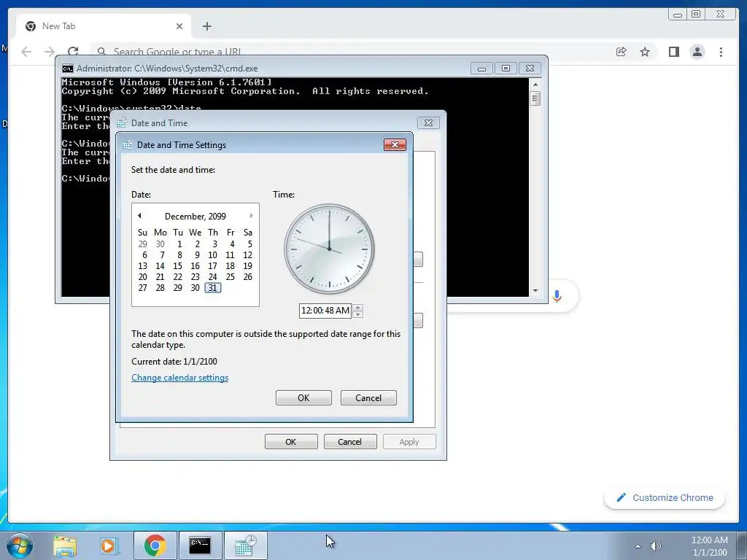
Task: Close Date and Time Settings with red X
Action: pyautogui.click(x=395, y=145)
